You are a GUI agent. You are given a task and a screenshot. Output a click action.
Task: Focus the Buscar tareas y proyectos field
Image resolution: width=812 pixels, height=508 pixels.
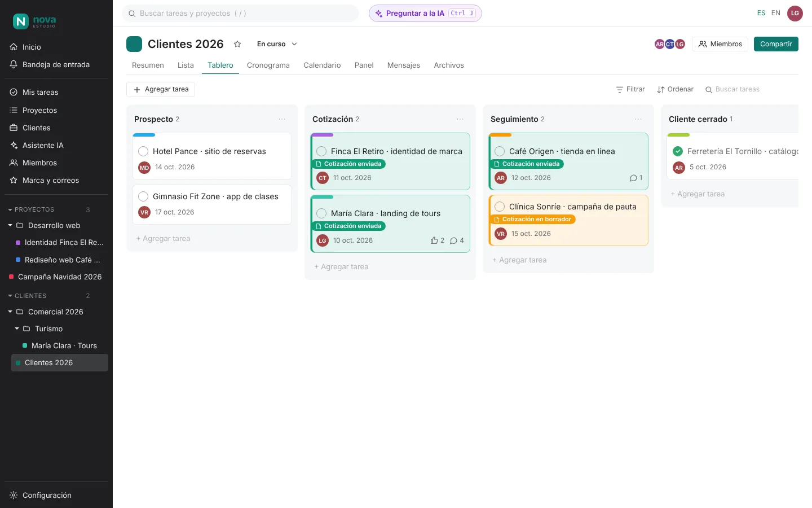pos(240,14)
